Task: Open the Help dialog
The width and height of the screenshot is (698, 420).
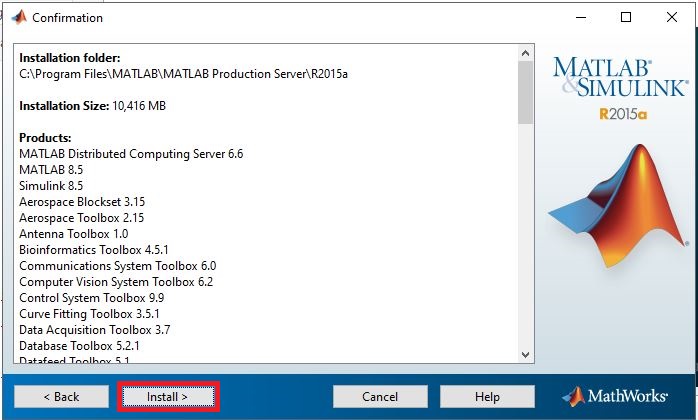Action: 487,396
